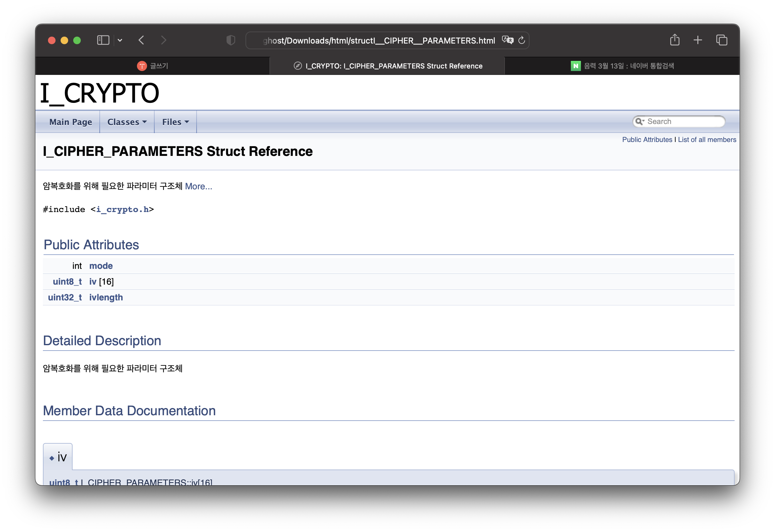775x532 pixels.
Task: Go back to previous page
Action: [141, 40]
